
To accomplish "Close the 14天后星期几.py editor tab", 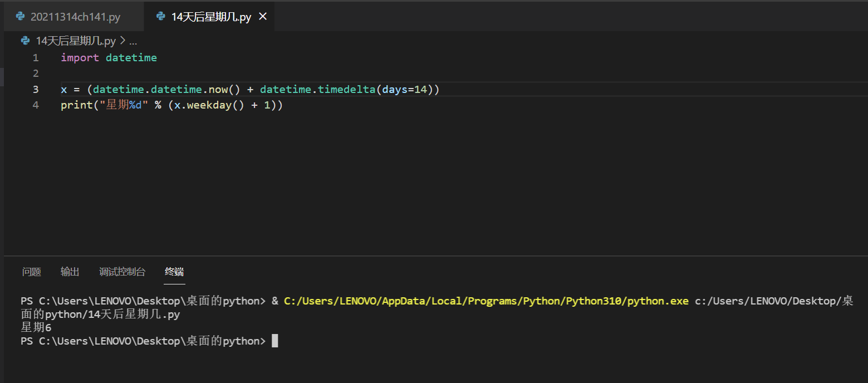I will (x=263, y=17).
